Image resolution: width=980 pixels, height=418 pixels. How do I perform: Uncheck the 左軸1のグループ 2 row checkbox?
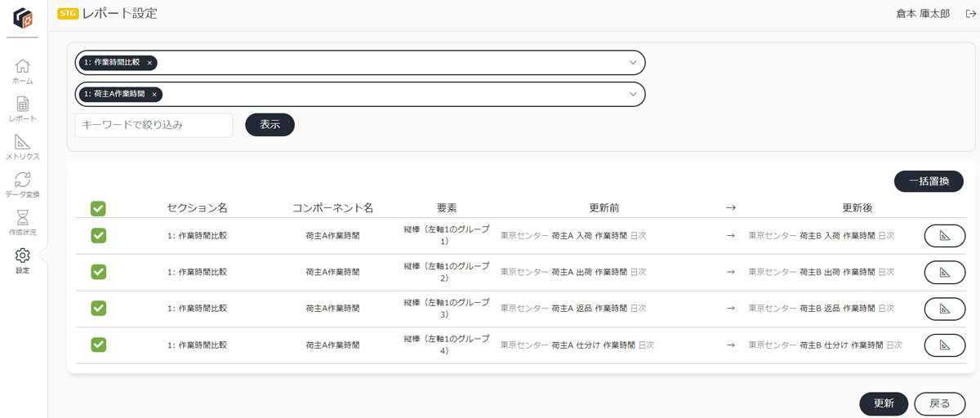[98, 272]
